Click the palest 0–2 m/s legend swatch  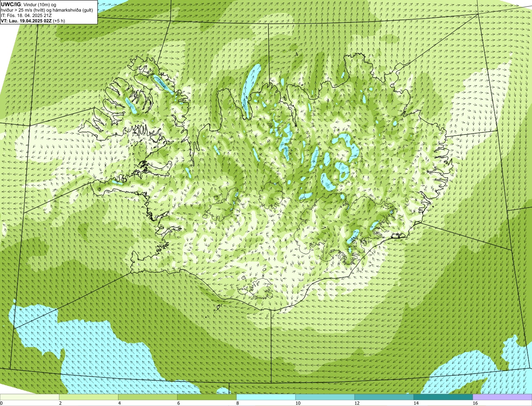(x=30, y=397)
